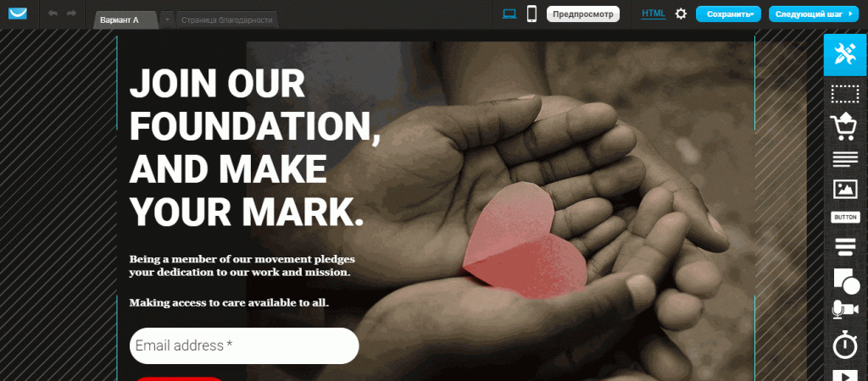
Task: Switch to mobile phone view icon
Action: [532, 14]
